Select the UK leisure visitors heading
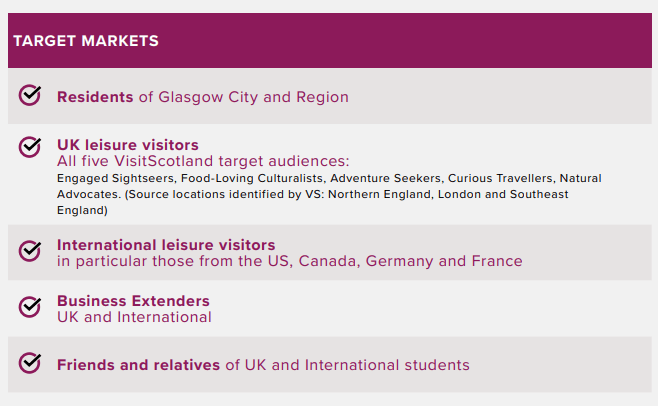The width and height of the screenshot is (658, 406). 128,145
